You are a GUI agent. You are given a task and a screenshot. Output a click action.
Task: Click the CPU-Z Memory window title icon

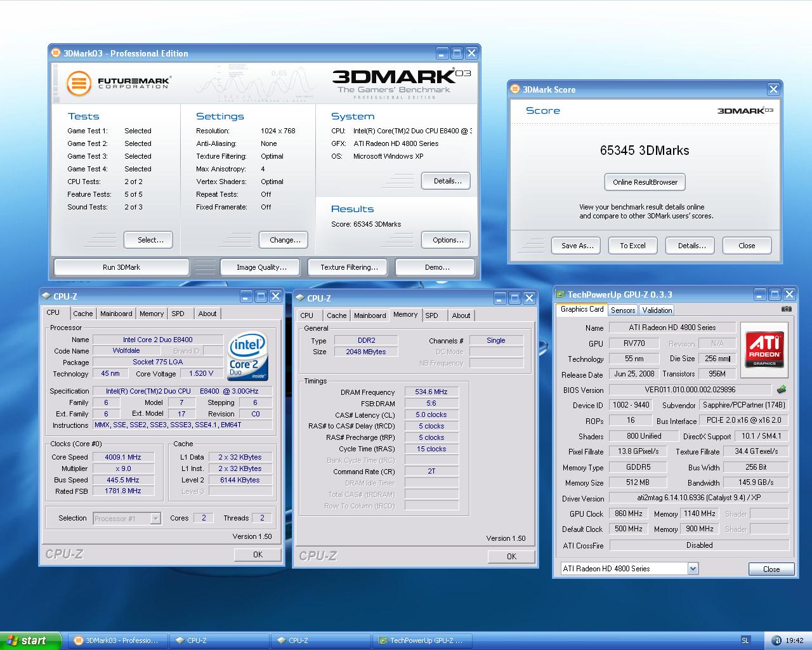click(x=300, y=298)
